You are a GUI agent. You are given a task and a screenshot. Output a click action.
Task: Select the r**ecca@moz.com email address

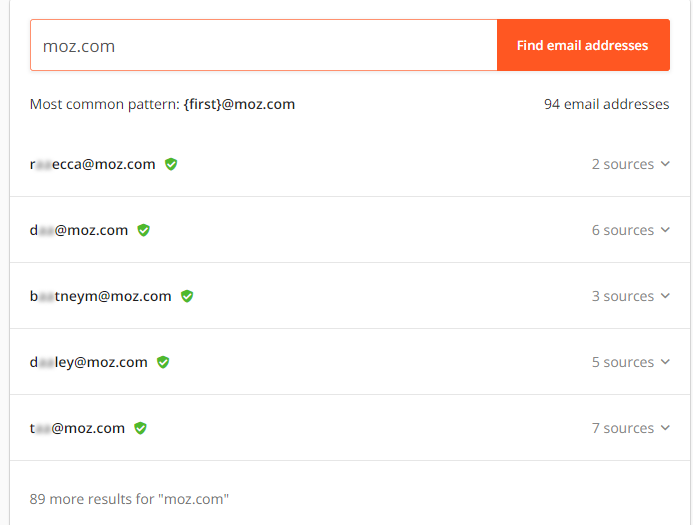[x=93, y=164]
